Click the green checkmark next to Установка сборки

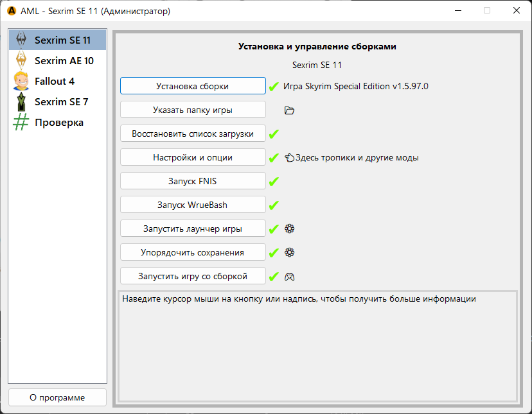pyautogui.click(x=274, y=87)
